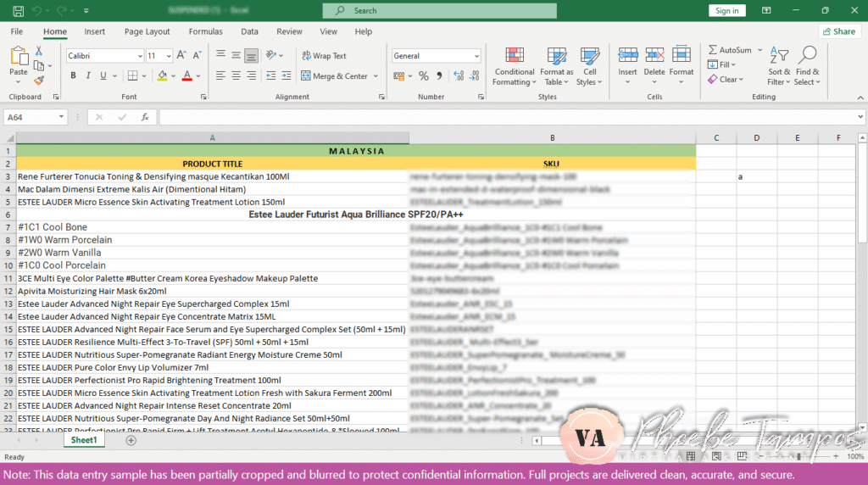868x485 pixels.
Task: Open the font size dropdown
Action: pos(169,56)
